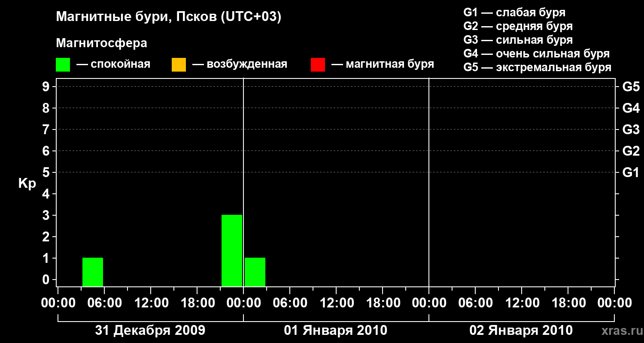Screen dimensions: 644x343
Task: Click the '31 Декабря 2009' date label
Action: pyautogui.click(x=150, y=331)
